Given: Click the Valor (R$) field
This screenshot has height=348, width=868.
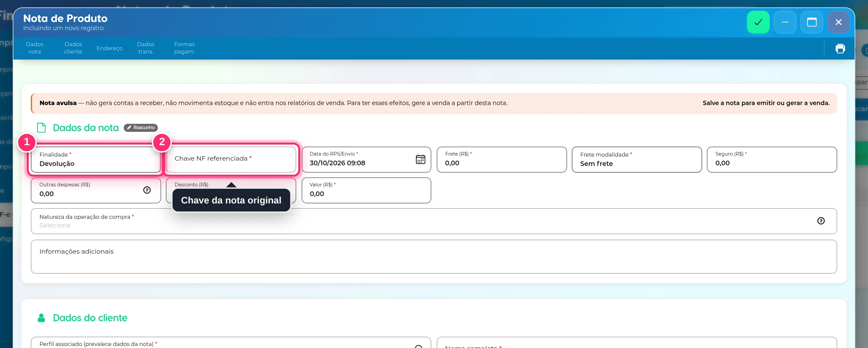Looking at the screenshot, I should tap(366, 190).
